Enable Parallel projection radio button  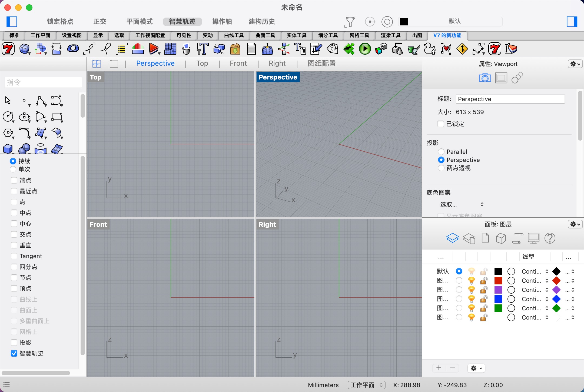tap(441, 151)
